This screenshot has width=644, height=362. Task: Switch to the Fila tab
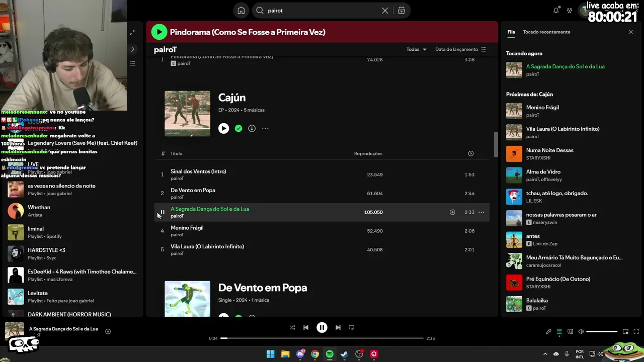(511, 32)
